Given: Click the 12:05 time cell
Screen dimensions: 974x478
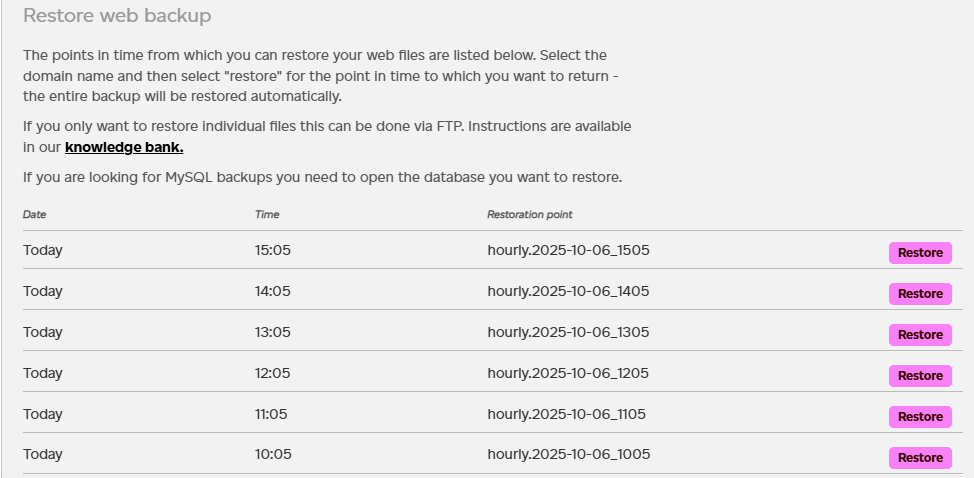Looking at the screenshot, I should tap(273, 373).
